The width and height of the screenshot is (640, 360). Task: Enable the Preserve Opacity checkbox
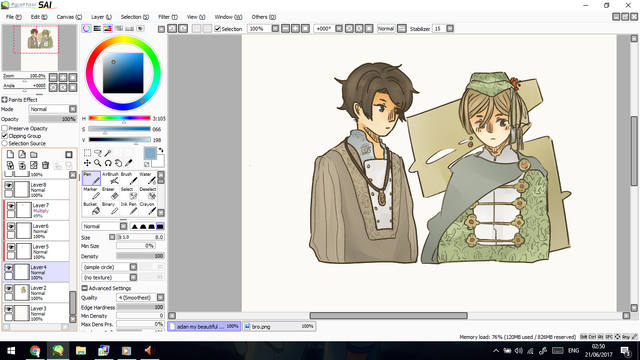4,128
